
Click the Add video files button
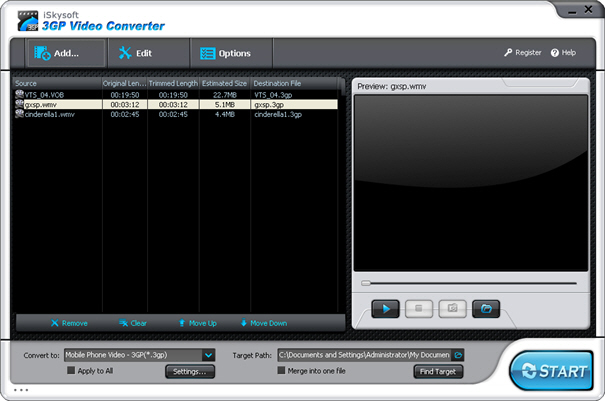coord(66,53)
